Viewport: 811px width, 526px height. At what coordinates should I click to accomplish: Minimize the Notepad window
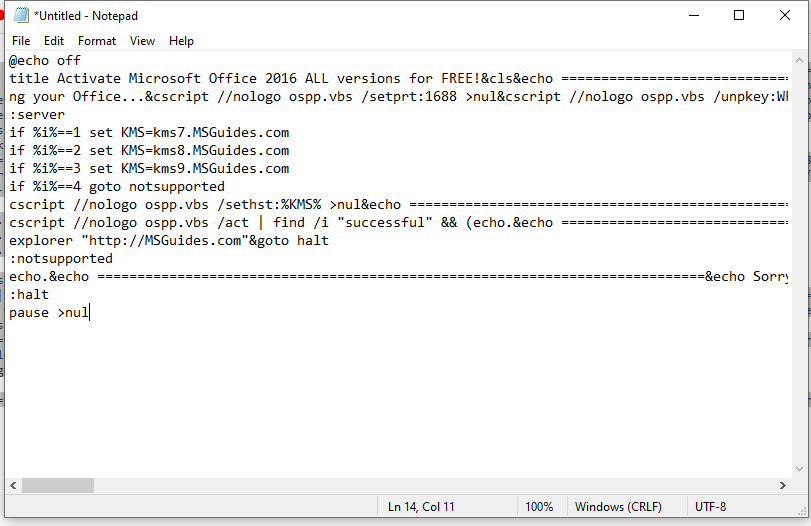[x=693, y=15]
